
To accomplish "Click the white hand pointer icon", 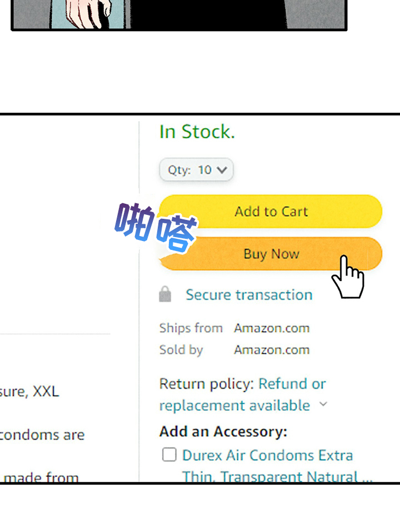I will click(348, 278).
